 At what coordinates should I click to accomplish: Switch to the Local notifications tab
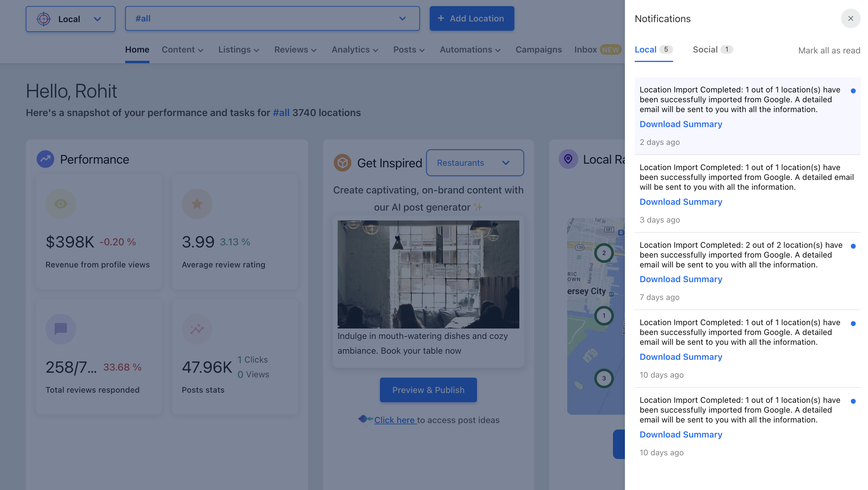pos(653,49)
